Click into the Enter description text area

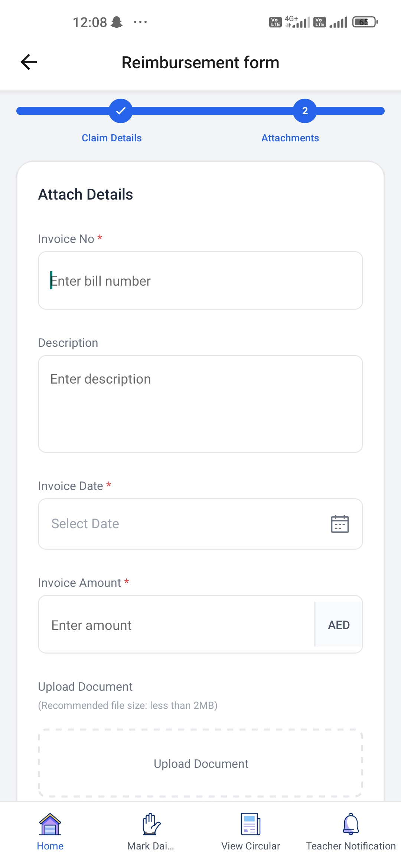(x=200, y=404)
